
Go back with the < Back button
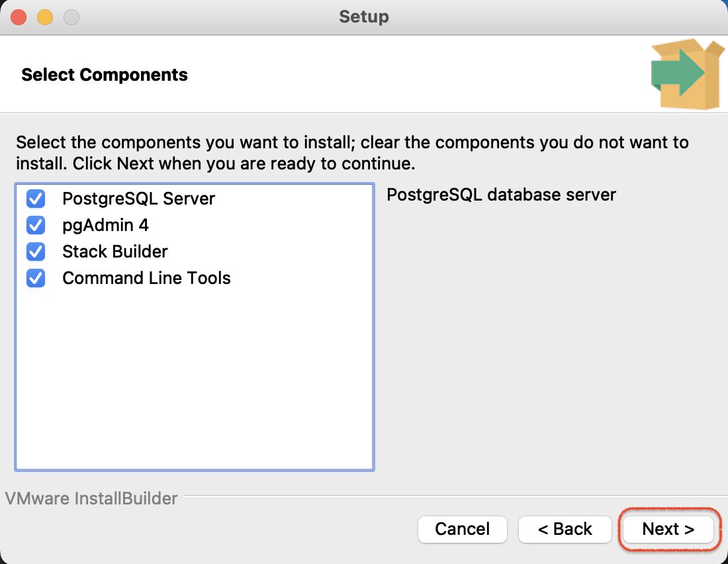point(565,529)
